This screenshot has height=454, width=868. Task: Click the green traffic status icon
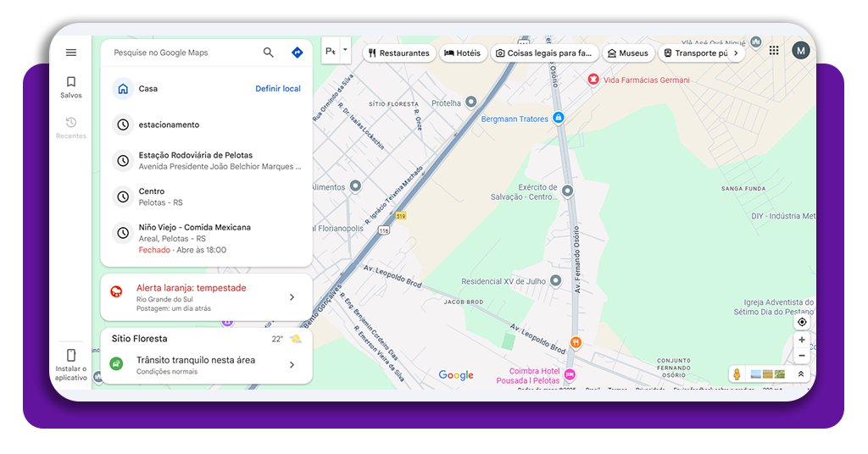[116, 364]
